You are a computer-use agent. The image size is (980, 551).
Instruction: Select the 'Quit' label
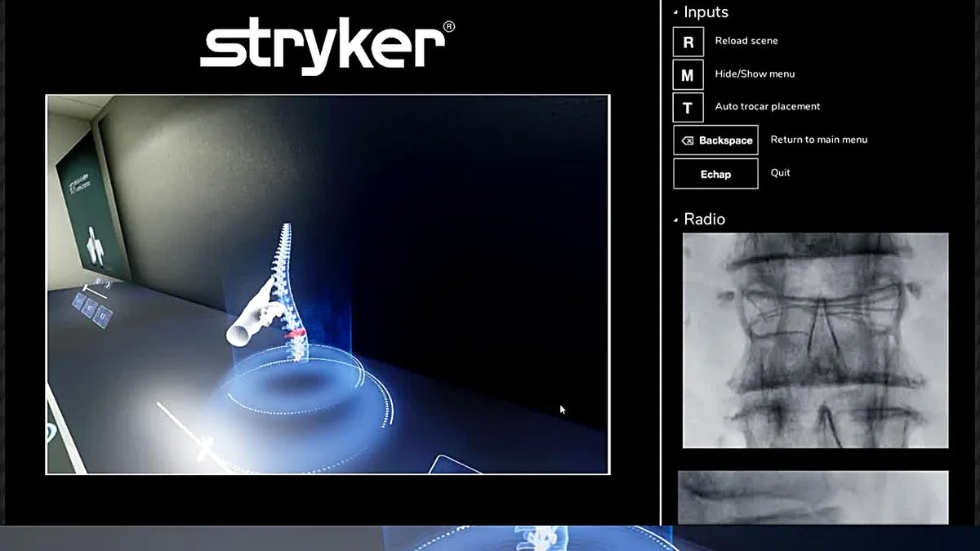[780, 173]
